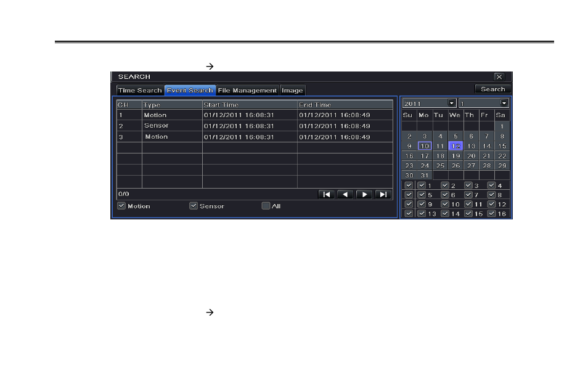Toggle channel 13 checkbox
Viewport: 588px width, 392px height.
pos(422,213)
